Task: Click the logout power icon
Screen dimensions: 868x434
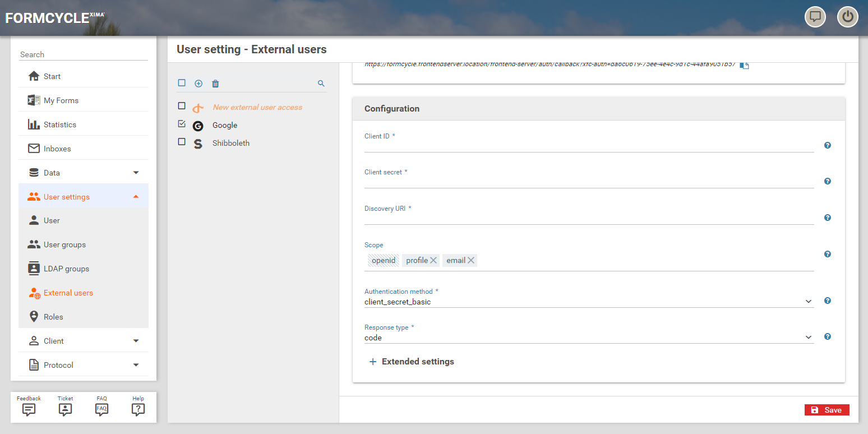Action: 847,17
